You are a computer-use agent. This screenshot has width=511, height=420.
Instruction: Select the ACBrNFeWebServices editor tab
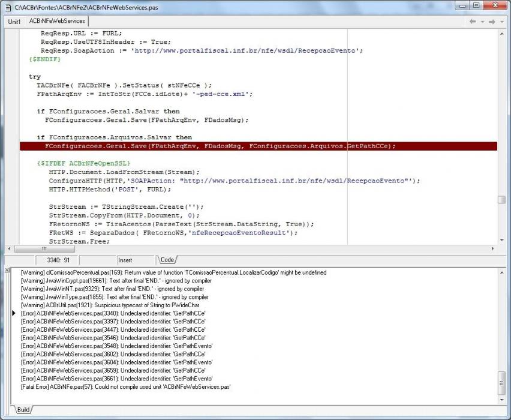(x=57, y=21)
